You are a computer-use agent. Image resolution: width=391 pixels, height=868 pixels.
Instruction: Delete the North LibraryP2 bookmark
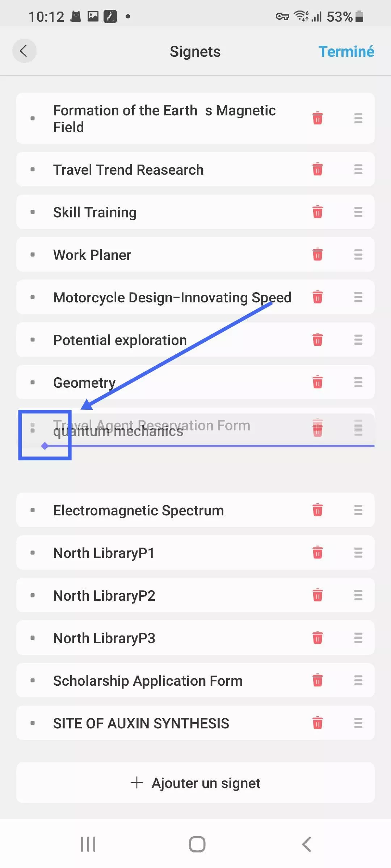[318, 595]
